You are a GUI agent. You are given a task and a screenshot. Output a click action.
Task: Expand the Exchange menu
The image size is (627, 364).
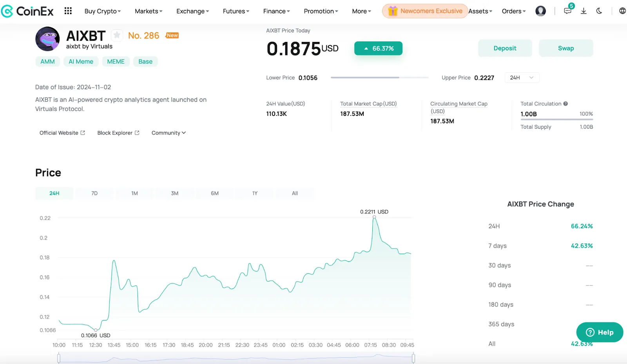pyautogui.click(x=192, y=11)
